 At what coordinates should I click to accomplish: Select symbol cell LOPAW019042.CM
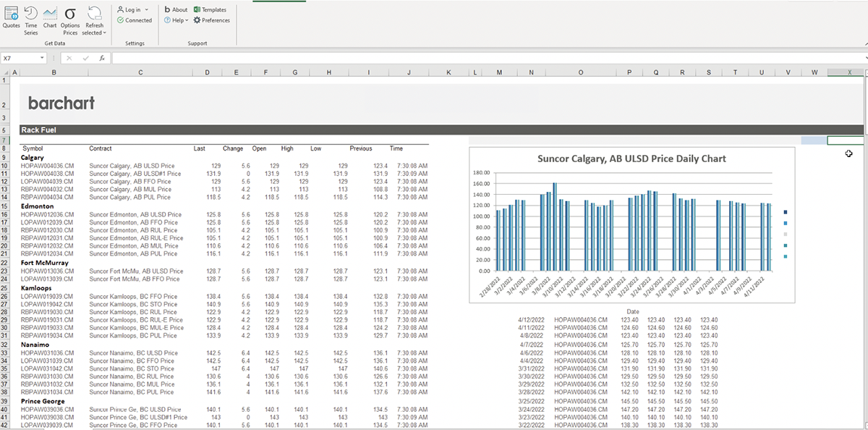click(47, 304)
